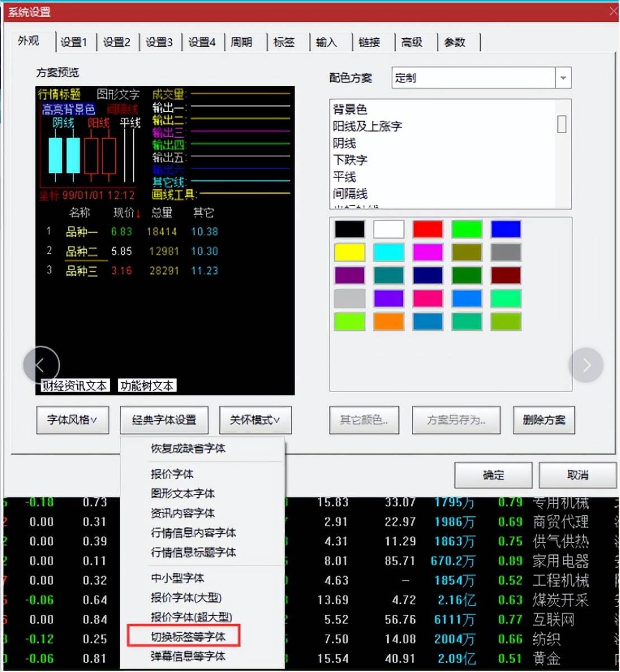This screenshot has width=620, height=672.
Task: Open the 输入 tab
Action: pos(327,42)
